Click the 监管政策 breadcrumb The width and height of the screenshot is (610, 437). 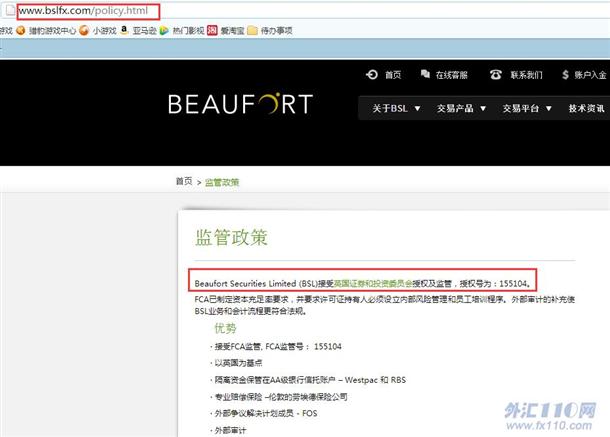(222, 182)
